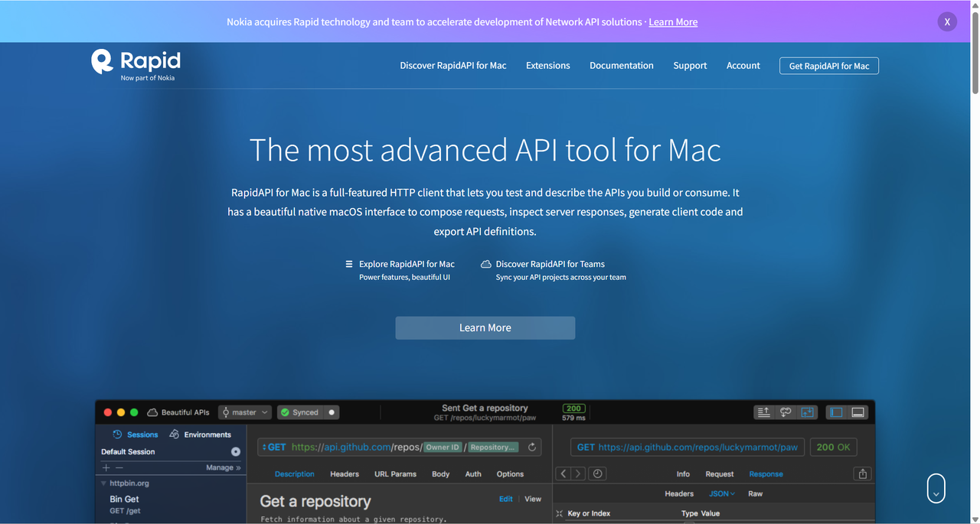
Task: Click the Repository dynamic value token
Action: coord(493,448)
